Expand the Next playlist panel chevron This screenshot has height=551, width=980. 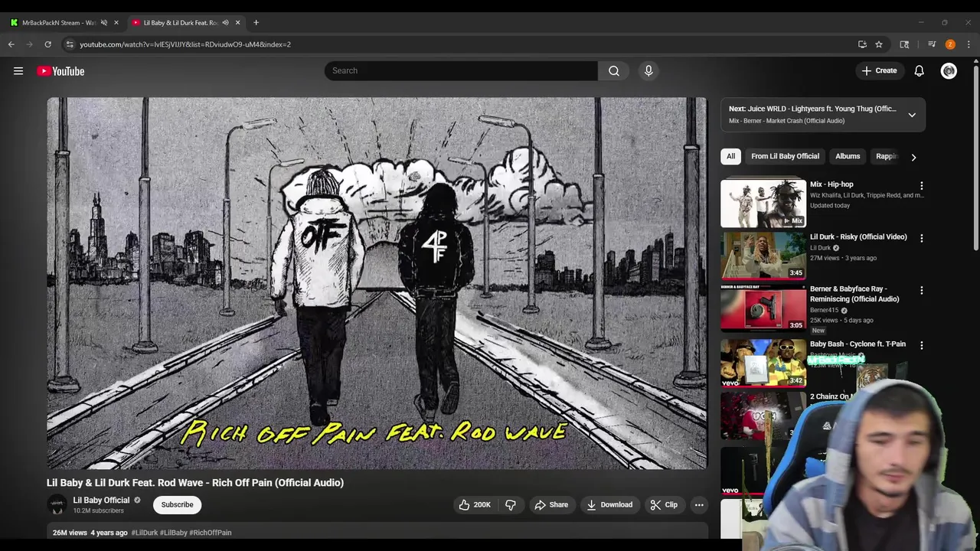(912, 115)
